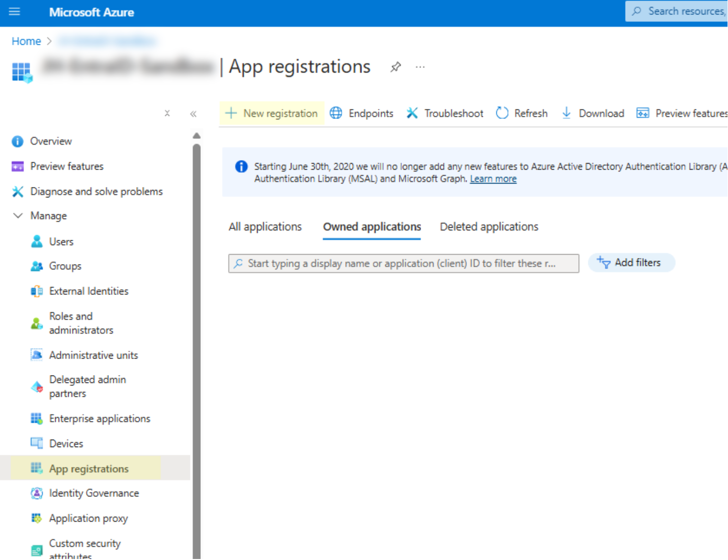The height and width of the screenshot is (560, 728).
Task: Click the magnifier icon in filter field
Action: [x=238, y=264]
